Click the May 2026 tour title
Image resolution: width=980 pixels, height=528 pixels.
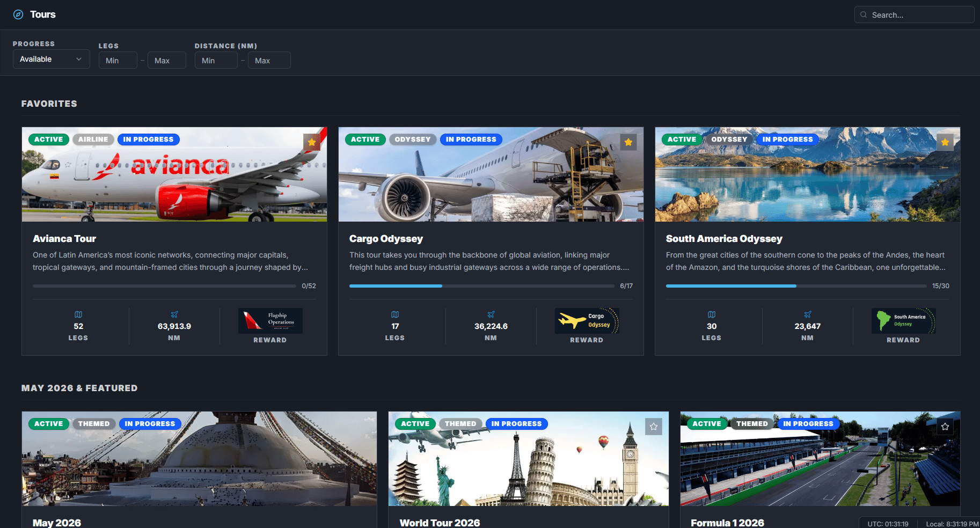(x=57, y=523)
